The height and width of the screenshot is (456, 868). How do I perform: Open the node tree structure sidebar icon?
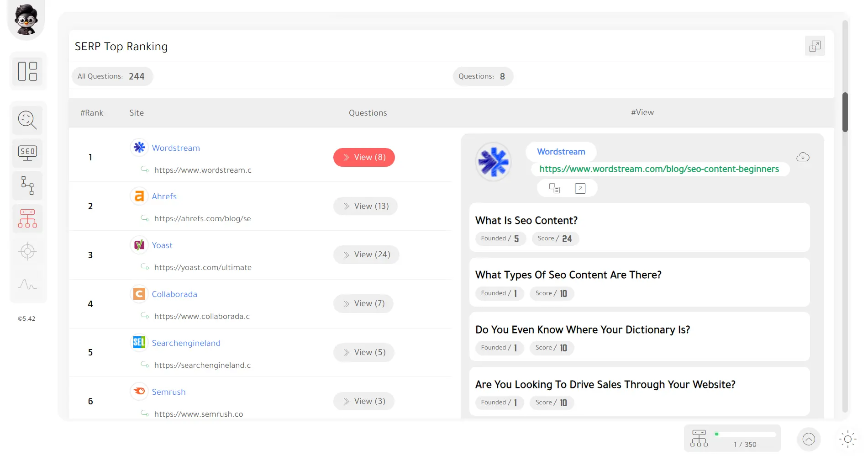point(27,186)
